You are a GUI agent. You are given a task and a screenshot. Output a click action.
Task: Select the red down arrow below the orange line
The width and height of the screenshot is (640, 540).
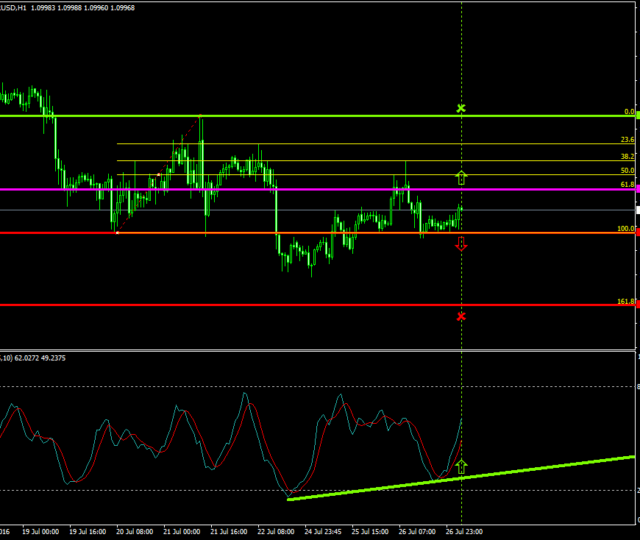click(461, 243)
